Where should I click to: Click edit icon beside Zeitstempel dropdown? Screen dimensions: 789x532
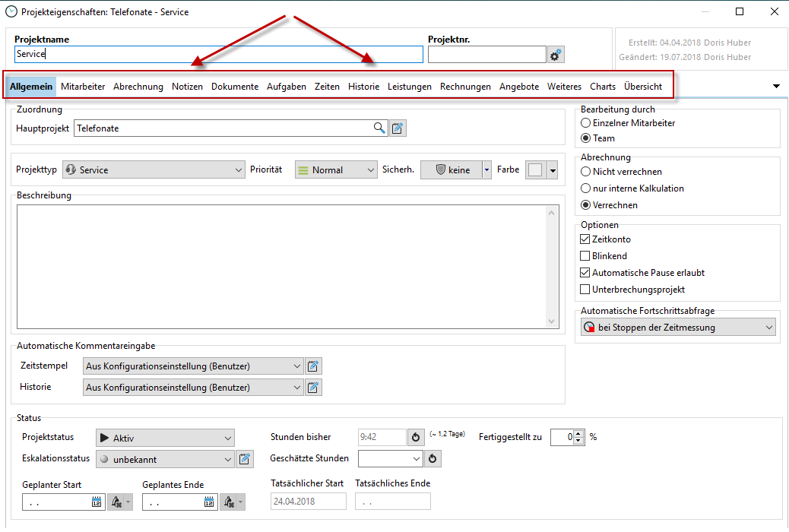(313, 366)
